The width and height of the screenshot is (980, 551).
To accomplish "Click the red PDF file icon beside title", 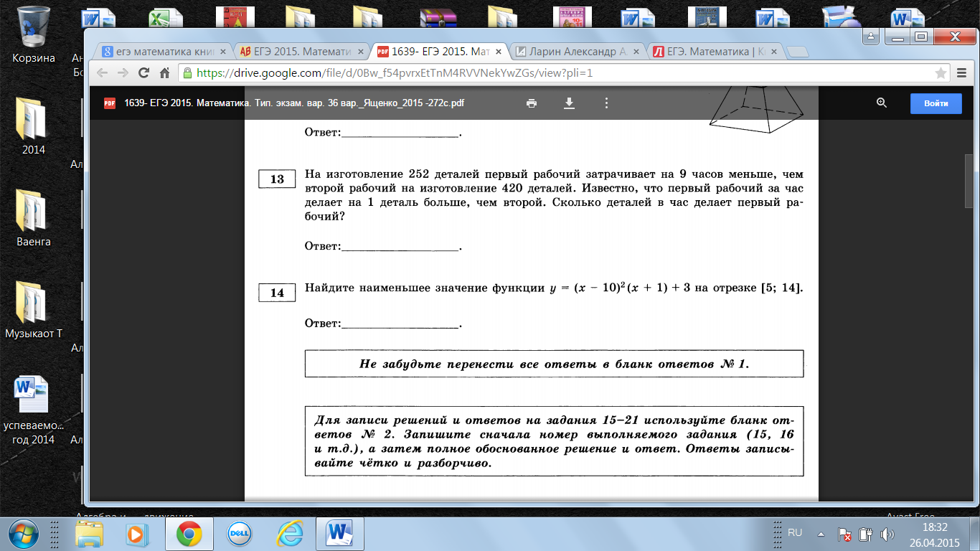I will pyautogui.click(x=110, y=103).
